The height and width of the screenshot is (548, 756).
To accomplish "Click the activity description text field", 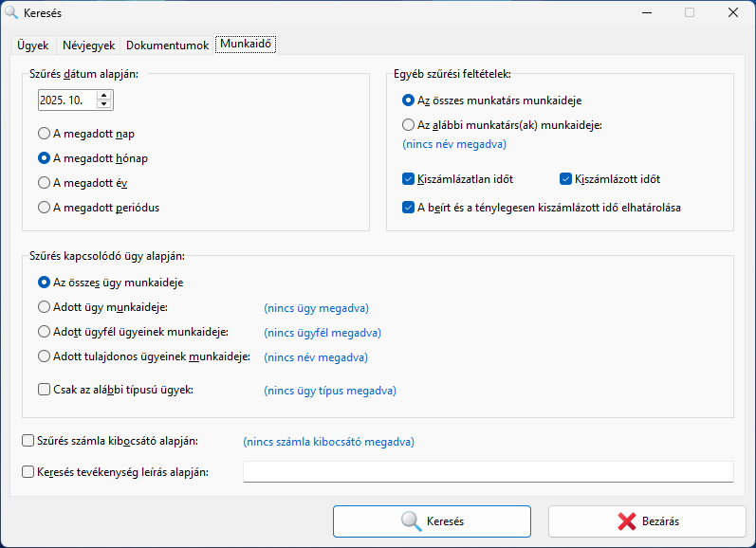I will [x=488, y=472].
